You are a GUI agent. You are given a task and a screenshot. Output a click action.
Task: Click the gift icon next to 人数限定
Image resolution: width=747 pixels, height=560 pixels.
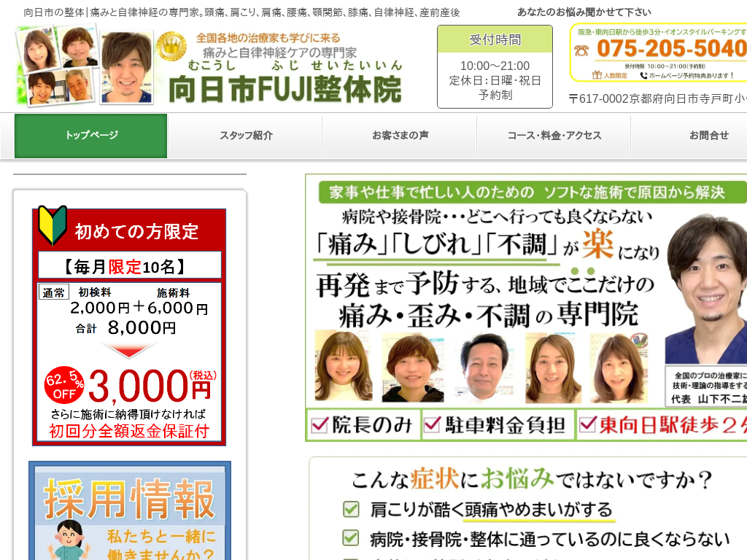[597, 75]
